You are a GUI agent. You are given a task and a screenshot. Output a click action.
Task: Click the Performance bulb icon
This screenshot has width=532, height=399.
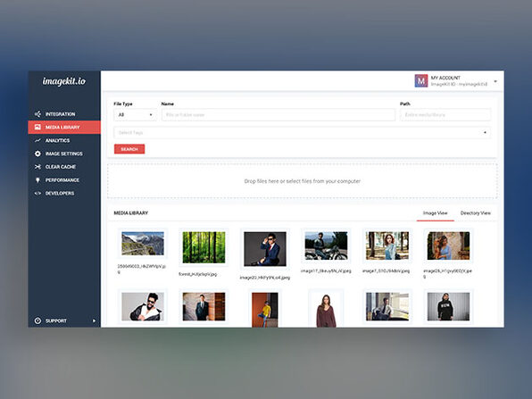[37, 180]
